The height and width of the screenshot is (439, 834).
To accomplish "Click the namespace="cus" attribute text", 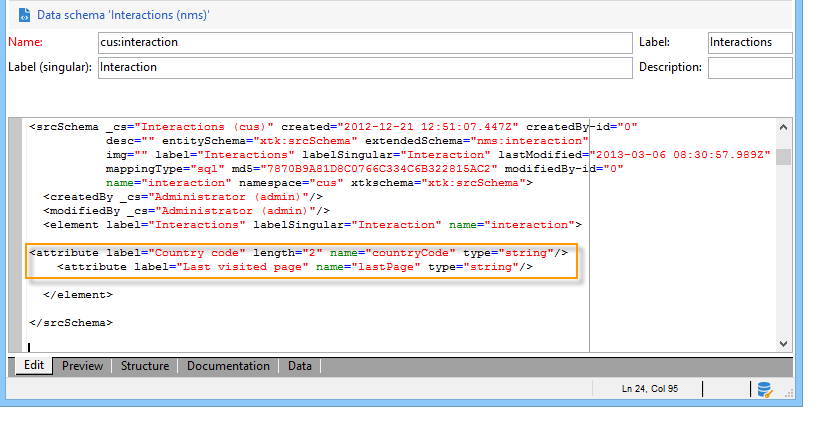I will tap(291, 183).
